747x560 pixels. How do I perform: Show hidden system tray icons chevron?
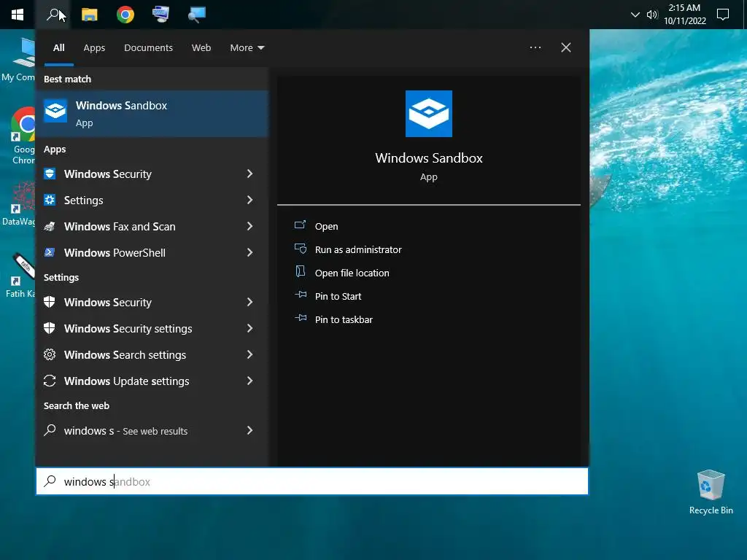[x=635, y=15]
